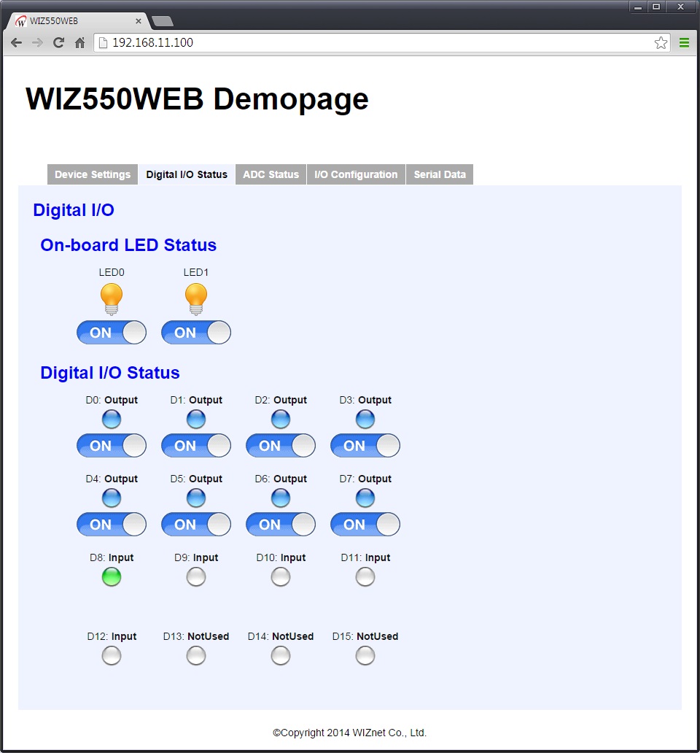The width and height of the screenshot is (700, 753).
Task: Maximize the browser window
Action: click(x=656, y=7)
